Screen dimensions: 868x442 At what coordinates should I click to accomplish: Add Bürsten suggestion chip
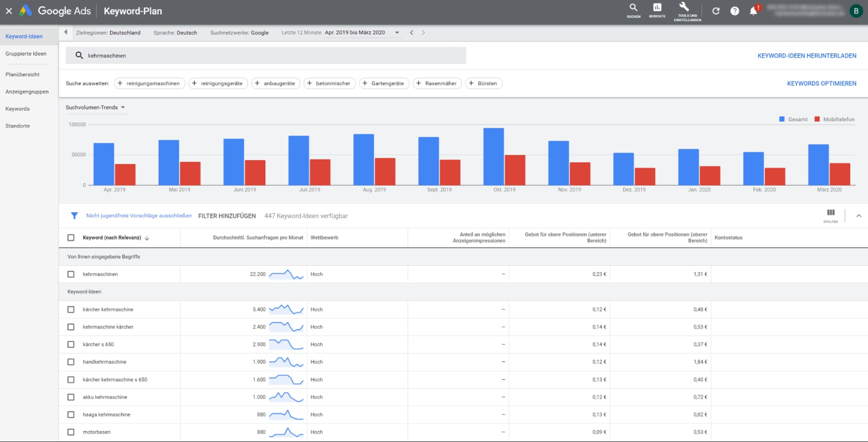[484, 83]
